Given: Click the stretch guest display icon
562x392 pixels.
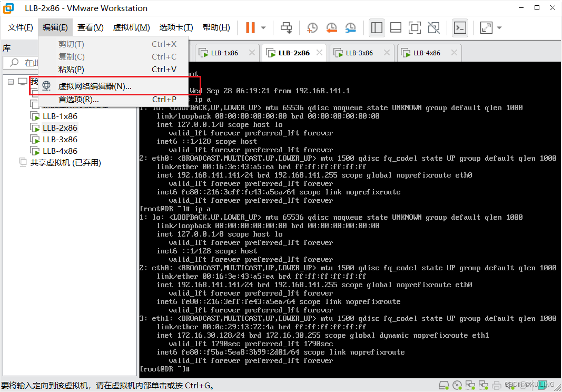Looking at the screenshot, I should [486, 27].
